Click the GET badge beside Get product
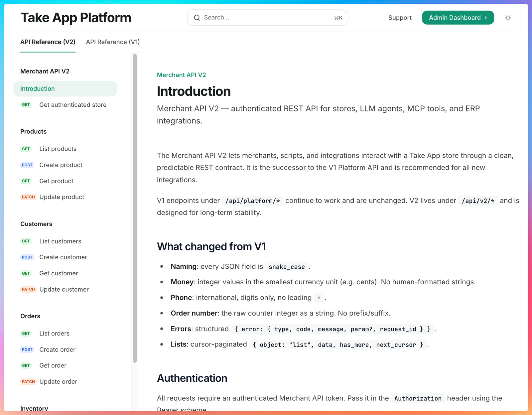This screenshot has width=532, height=415. (x=26, y=181)
